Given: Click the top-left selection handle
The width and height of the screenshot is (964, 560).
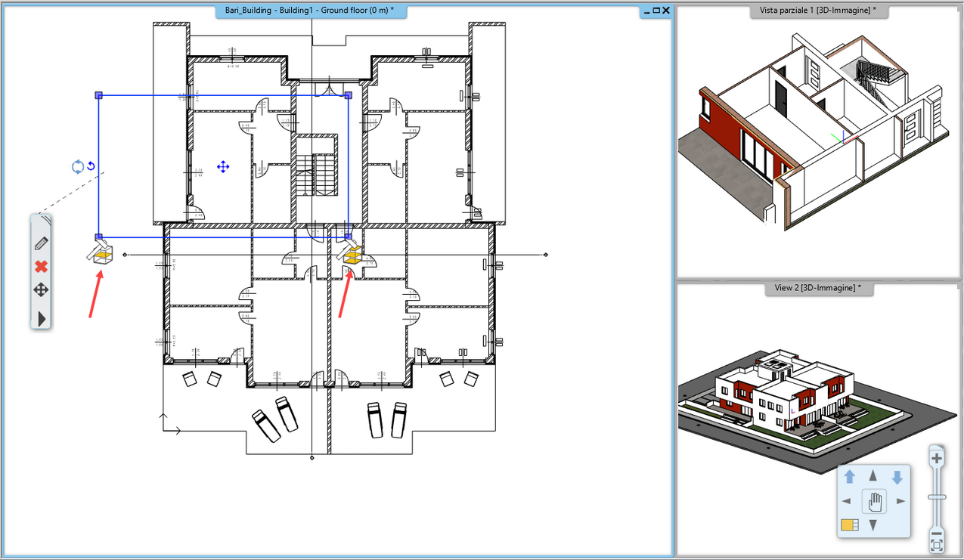Looking at the screenshot, I should pyautogui.click(x=98, y=95).
